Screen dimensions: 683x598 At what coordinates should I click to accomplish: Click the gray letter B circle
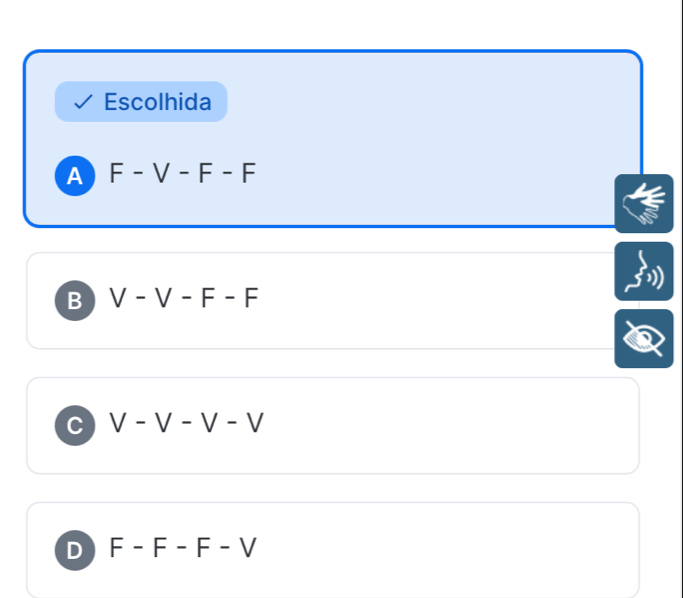click(x=73, y=299)
